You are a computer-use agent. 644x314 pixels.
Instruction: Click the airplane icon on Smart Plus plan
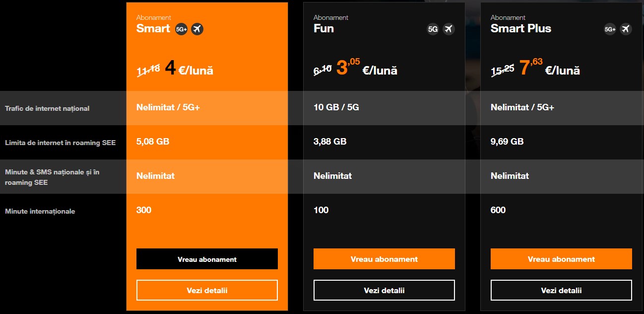626,29
